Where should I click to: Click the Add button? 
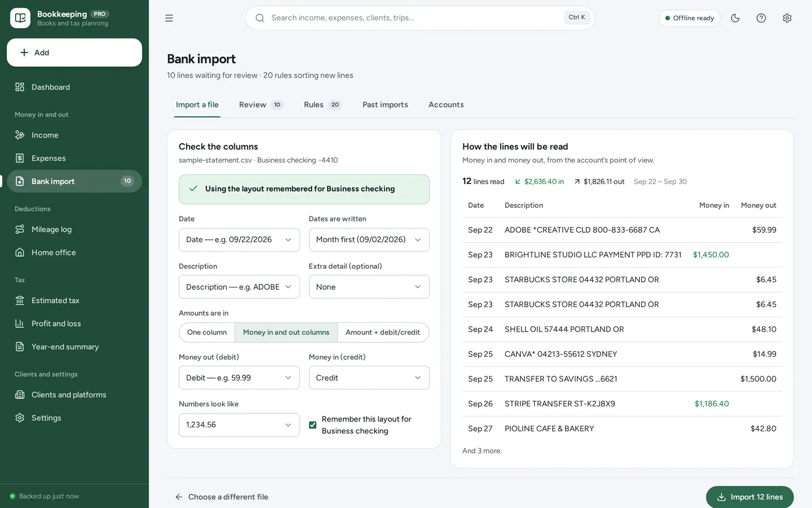74,53
